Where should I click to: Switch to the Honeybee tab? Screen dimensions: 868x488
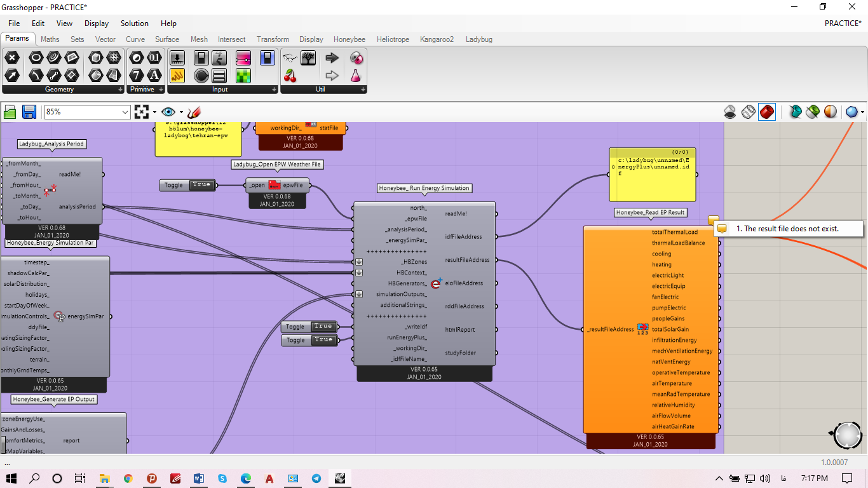point(349,39)
